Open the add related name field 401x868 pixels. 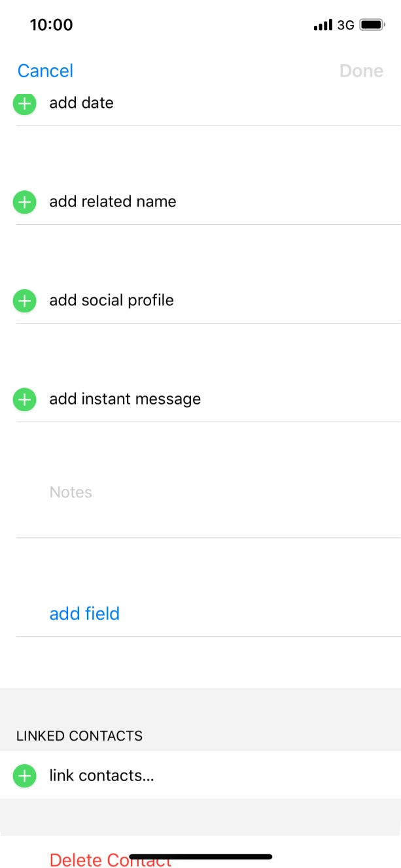(113, 201)
